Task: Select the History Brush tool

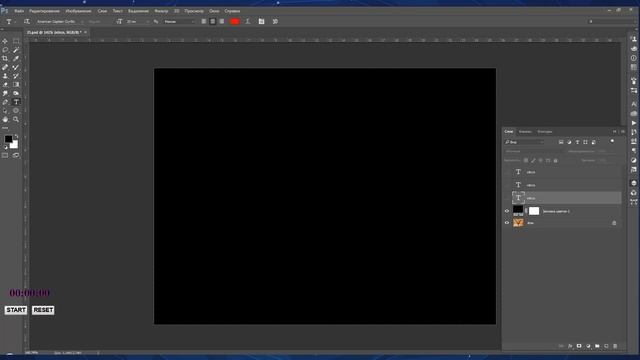Action: [16, 76]
